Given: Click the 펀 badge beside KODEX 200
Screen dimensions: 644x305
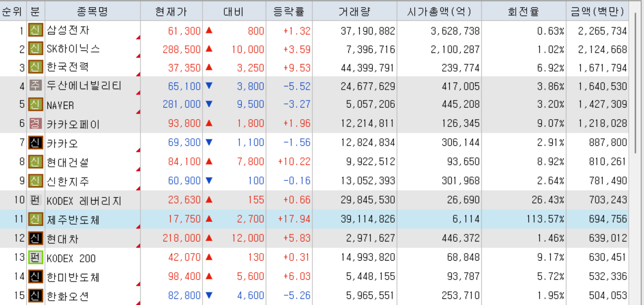Looking at the screenshot, I should pos(35,257).
